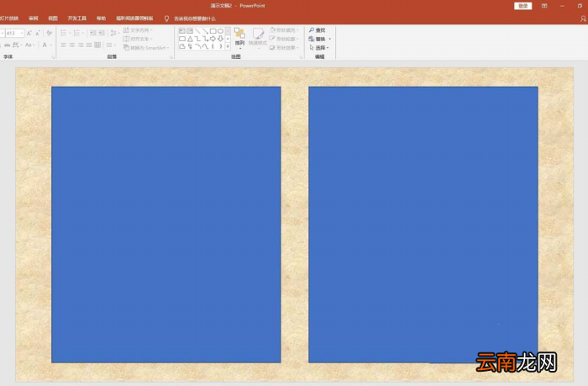Click the Login (登录) button

[x=522, y=6]
